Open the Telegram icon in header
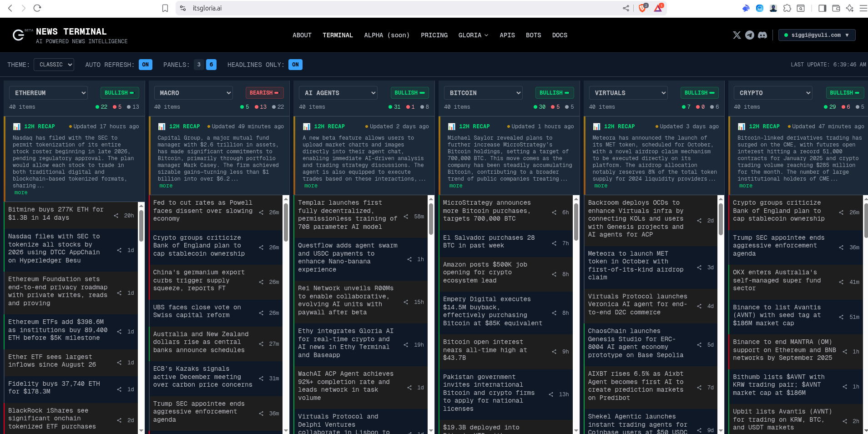This screenshot has width=868, height=434. tap(749, 35)
